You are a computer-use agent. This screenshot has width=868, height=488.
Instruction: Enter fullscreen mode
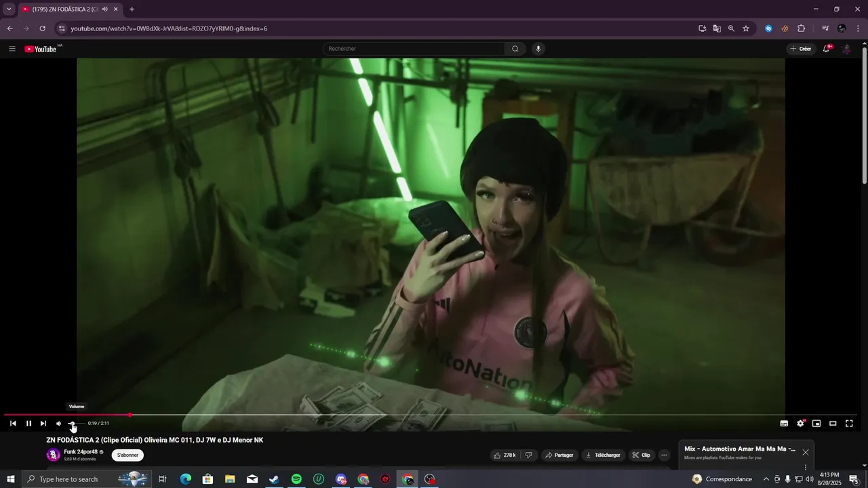[849, 424]
